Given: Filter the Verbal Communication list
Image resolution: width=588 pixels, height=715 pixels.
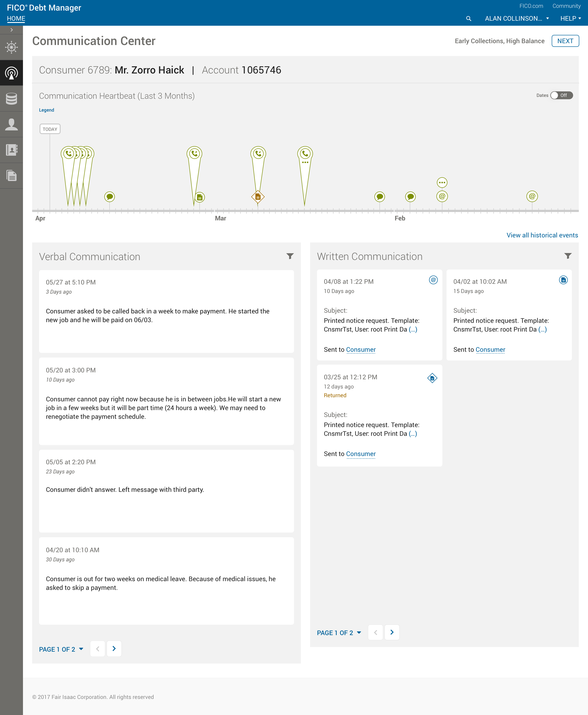Looking at the screenshot, I should 290,256.
